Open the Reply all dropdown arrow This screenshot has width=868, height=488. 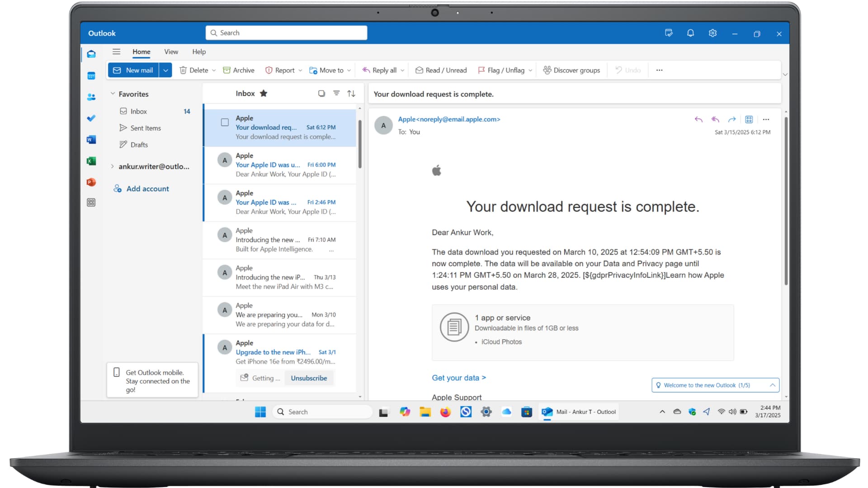click(402, 70)
